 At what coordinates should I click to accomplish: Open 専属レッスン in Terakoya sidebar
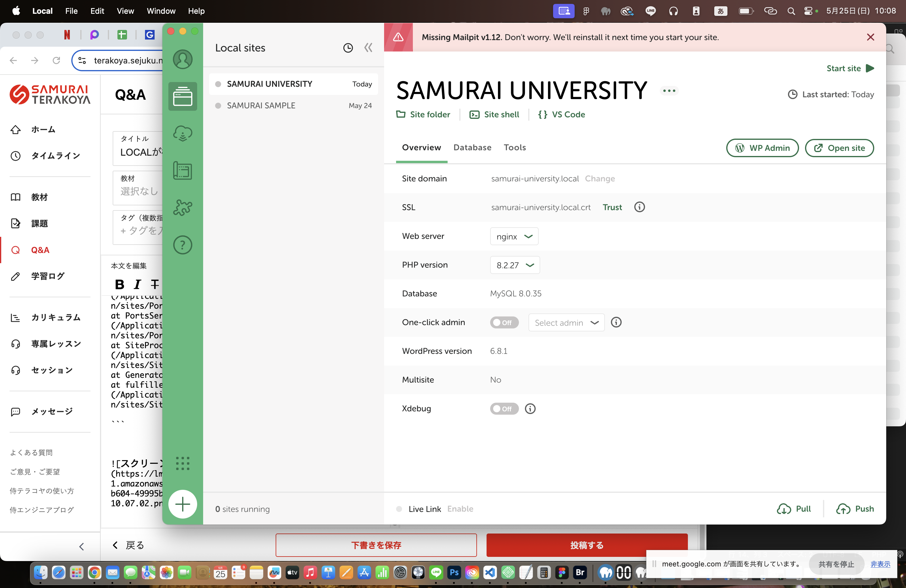point(56,344)
